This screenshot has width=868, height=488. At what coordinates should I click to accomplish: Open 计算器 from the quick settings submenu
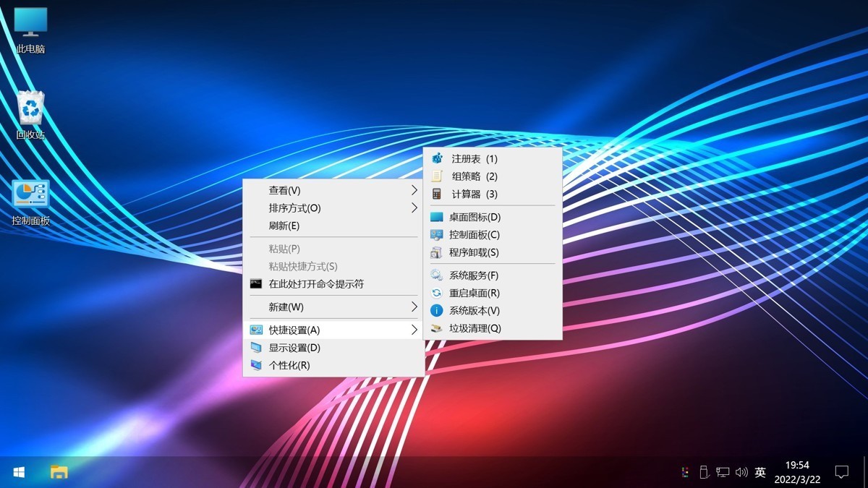coord(474,194)
